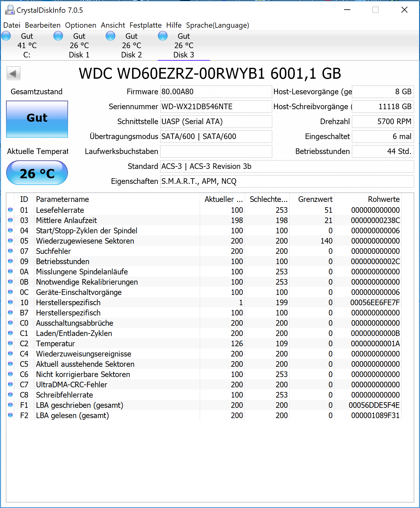Click raw value 00056EE6FE7F

[x=375, y=302]
